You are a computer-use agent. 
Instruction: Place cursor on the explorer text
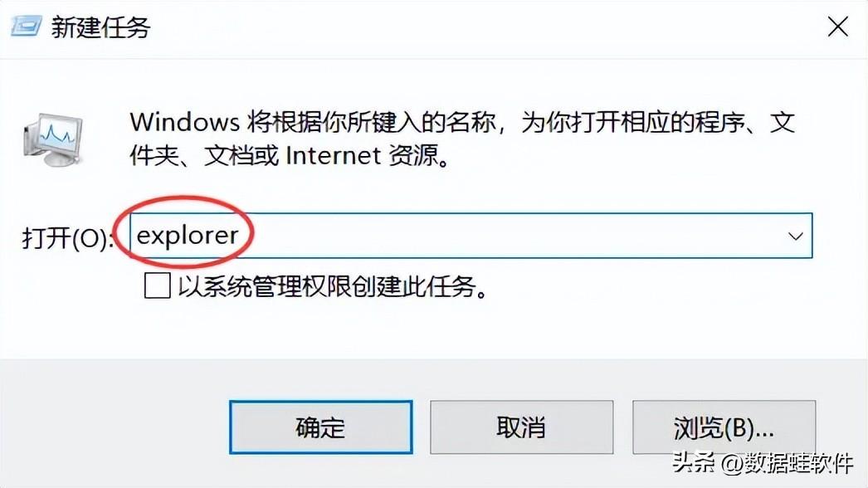(x=187, y=236)
